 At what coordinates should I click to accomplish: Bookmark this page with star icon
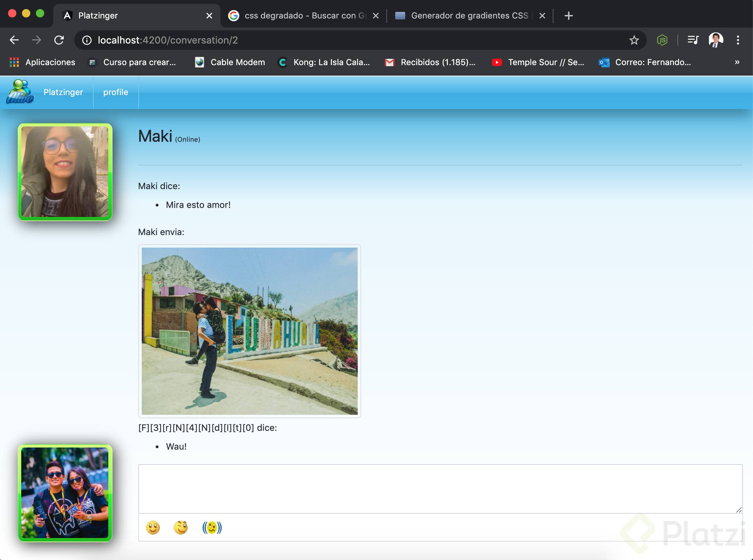point(634,40)
